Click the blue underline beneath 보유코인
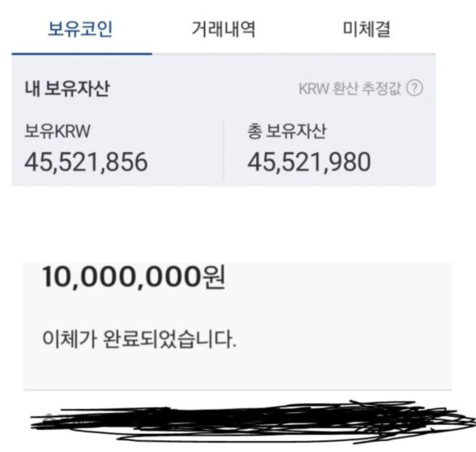Viewport: 476px width, 452px height. coord(82,53)
